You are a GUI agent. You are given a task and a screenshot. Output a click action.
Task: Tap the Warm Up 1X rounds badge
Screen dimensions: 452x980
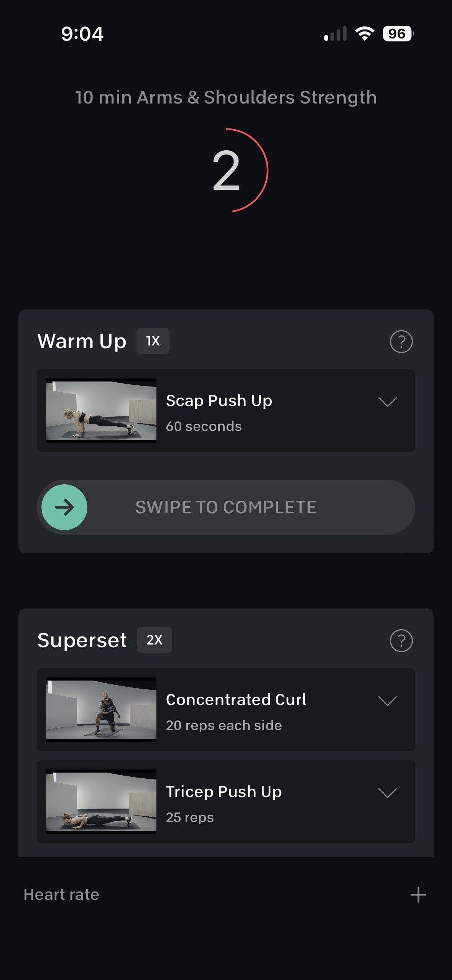click(x=153, y=341)
